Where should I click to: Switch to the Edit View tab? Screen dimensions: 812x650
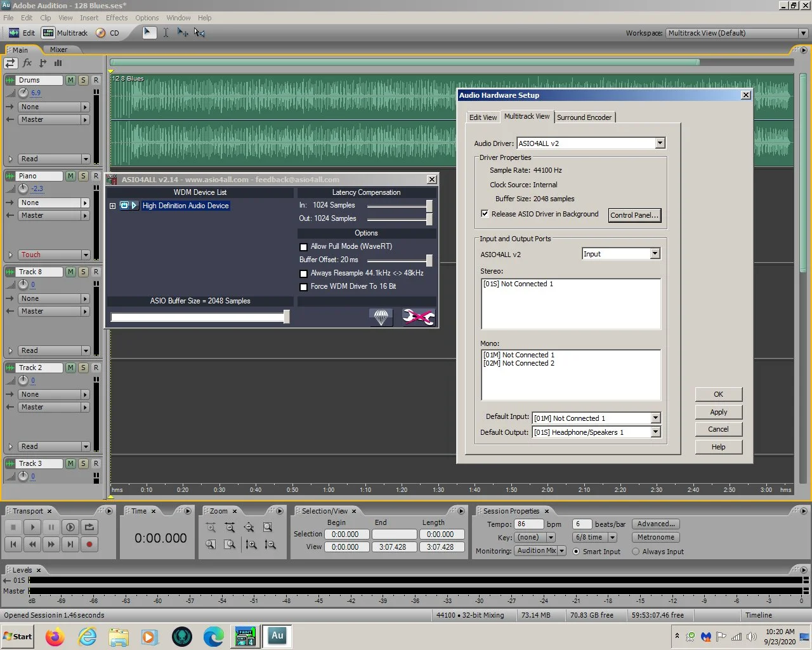pos(483,117)
